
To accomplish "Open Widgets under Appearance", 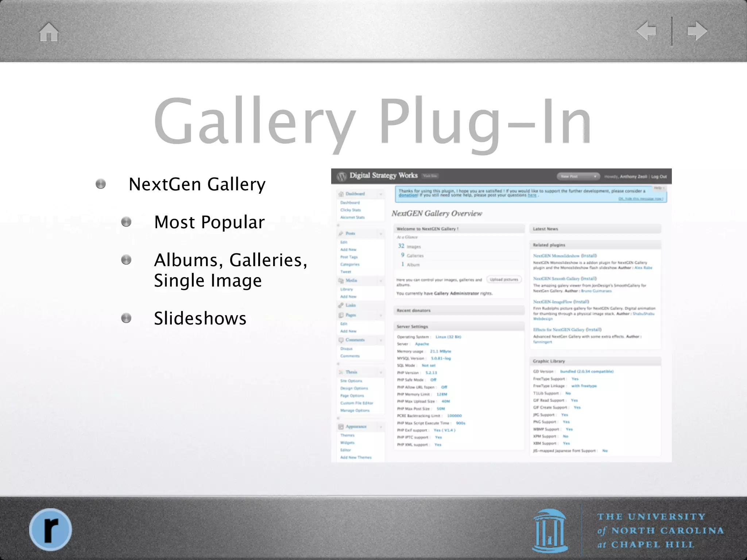I will tap(347, 443).
